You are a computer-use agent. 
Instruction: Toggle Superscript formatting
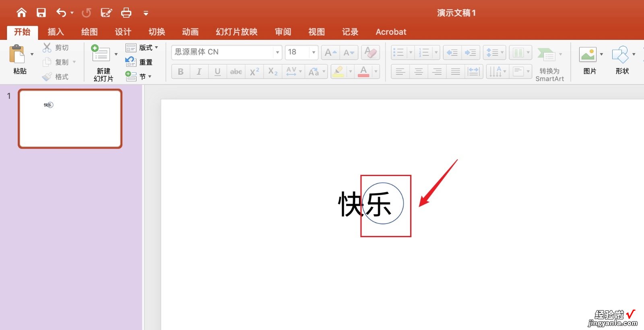point(254,72)
